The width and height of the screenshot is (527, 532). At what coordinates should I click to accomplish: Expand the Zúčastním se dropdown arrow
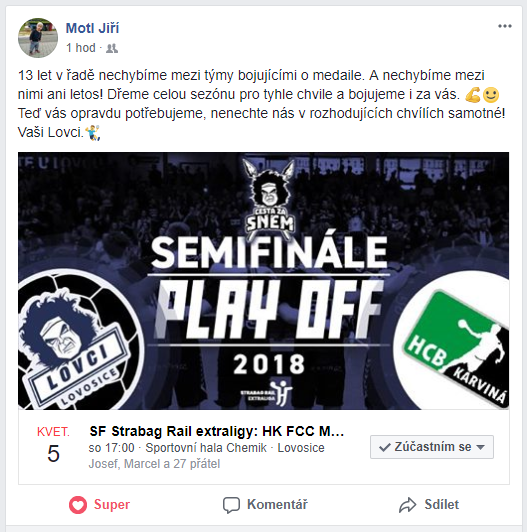[480, 447]
